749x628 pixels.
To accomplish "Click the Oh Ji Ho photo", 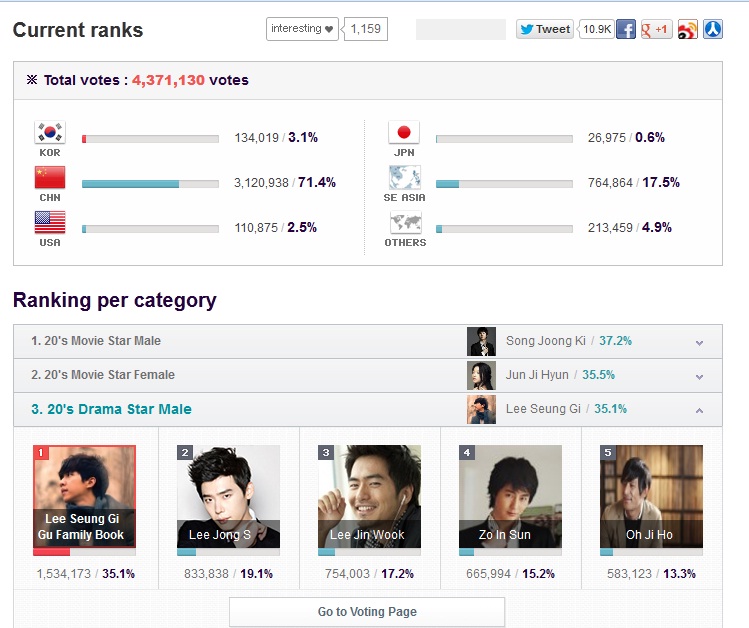I will (x=651, y=497).
